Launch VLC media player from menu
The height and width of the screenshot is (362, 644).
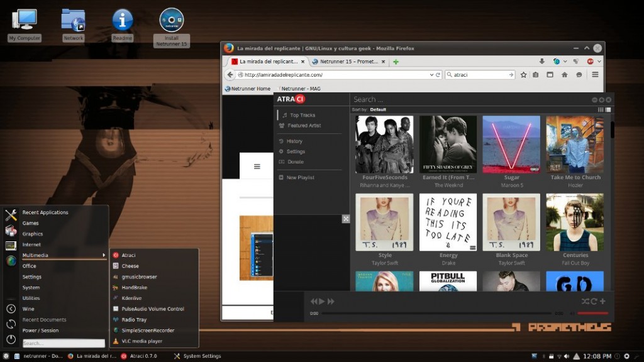pos(142,341)
